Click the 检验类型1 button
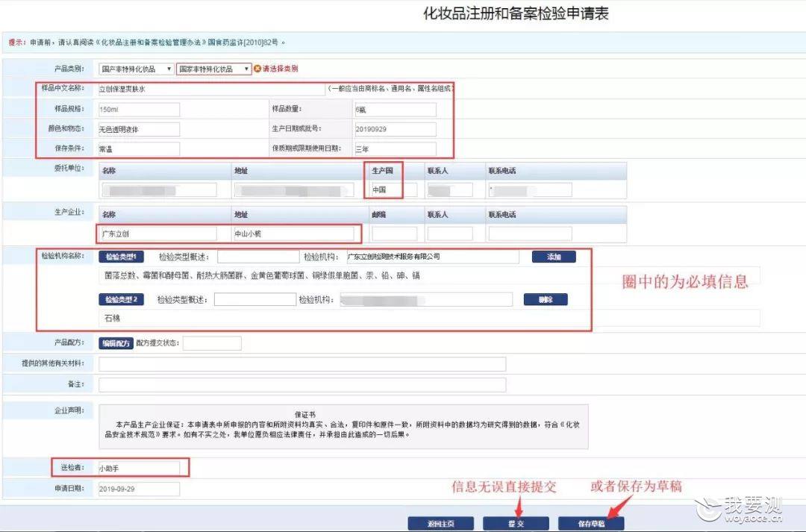 122,257
